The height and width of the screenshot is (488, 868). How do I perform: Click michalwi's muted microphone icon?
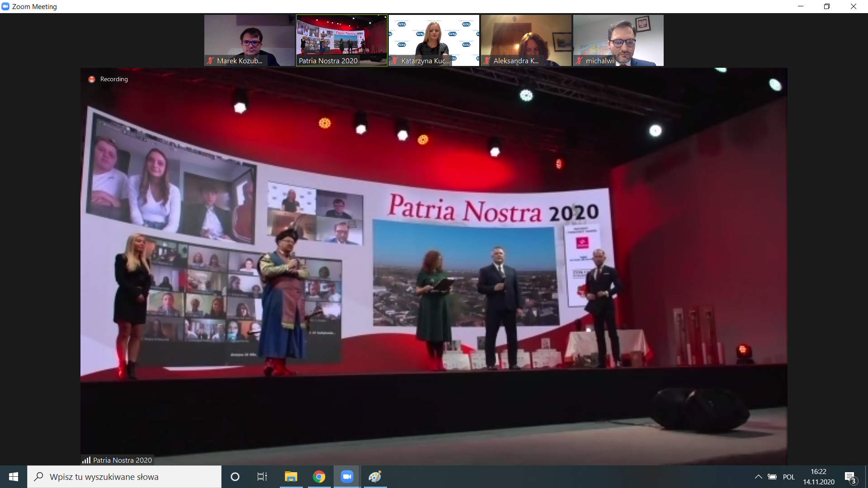point(579,61)
